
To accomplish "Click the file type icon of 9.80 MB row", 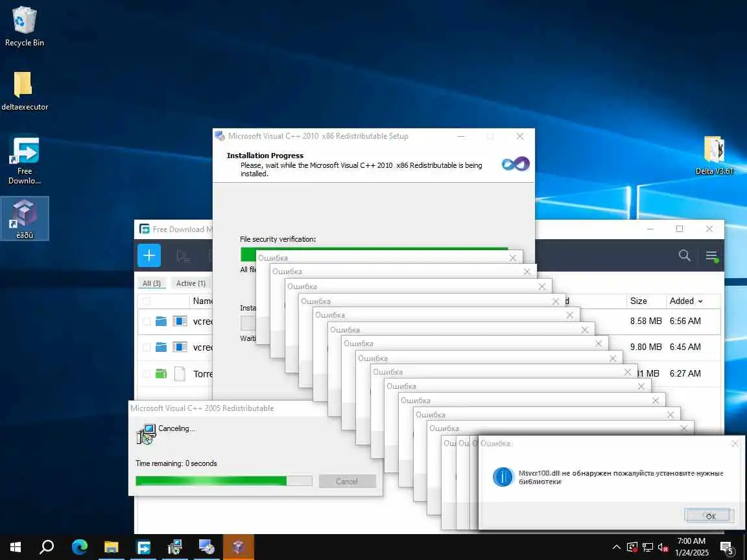I will [x=180, y=347].
